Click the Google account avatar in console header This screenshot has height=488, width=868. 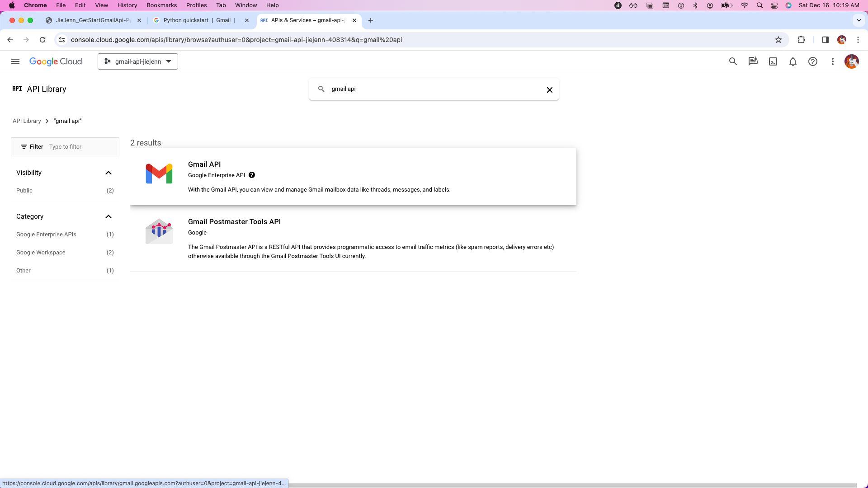coord(852,61)
